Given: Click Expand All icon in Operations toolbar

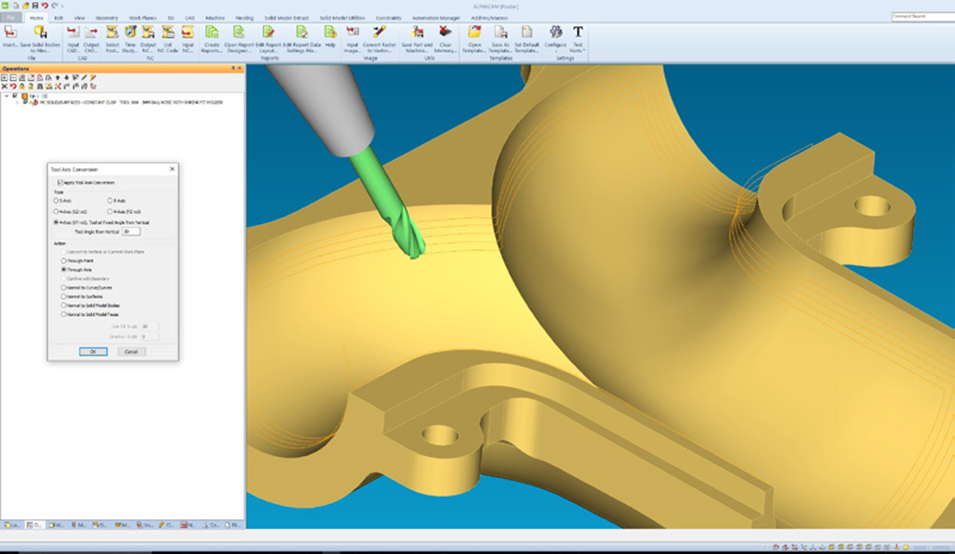Looking at the screenshot, I should tap(5, 78).
